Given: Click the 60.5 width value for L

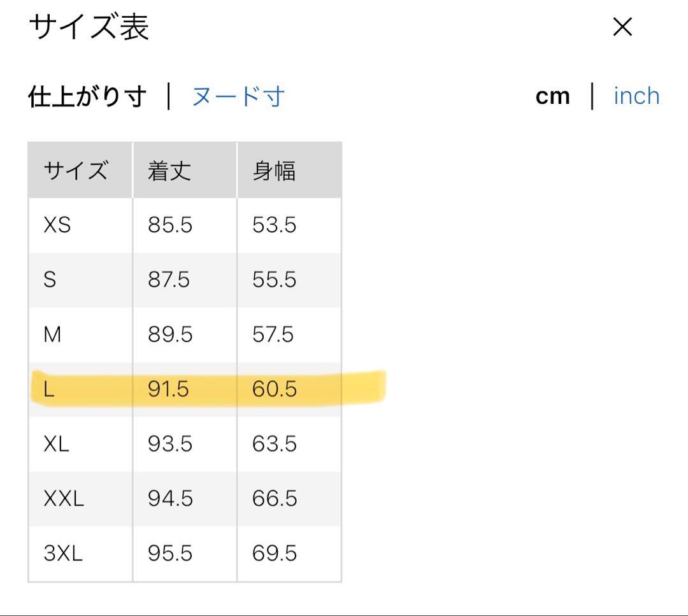Looking at the screenshot, I should (x=274, y=389).
